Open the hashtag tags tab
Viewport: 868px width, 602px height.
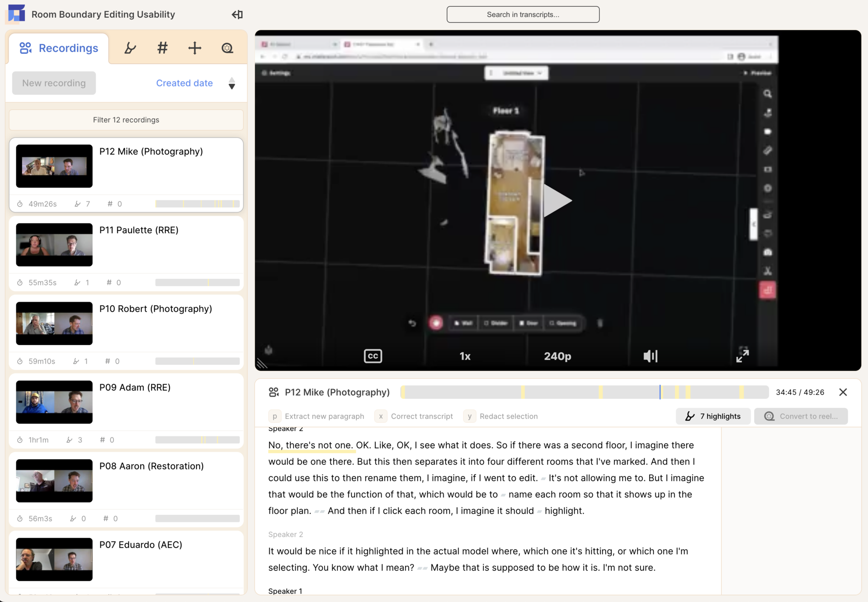click(x=162, y=48)
